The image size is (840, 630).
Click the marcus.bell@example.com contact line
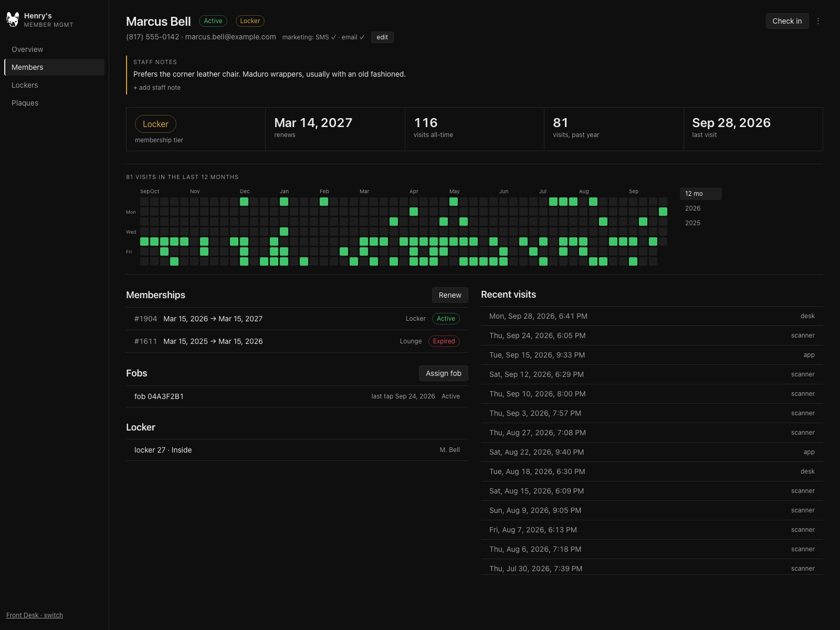coord(230,37)
